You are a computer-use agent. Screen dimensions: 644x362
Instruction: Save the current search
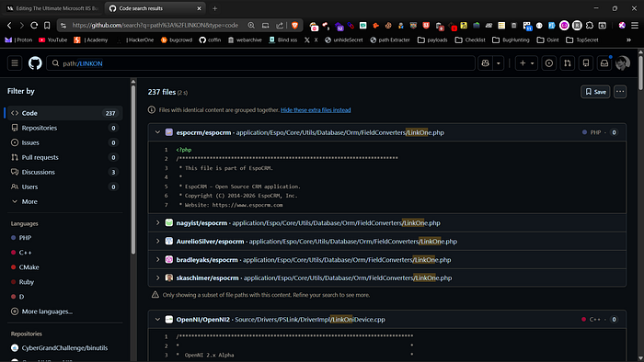(595, 92)
